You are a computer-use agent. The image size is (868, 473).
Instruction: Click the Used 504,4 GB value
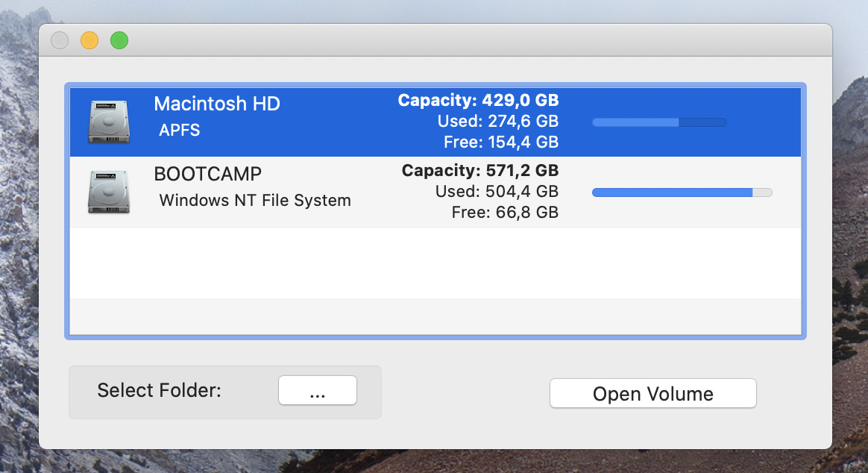(x=497, y=192)
